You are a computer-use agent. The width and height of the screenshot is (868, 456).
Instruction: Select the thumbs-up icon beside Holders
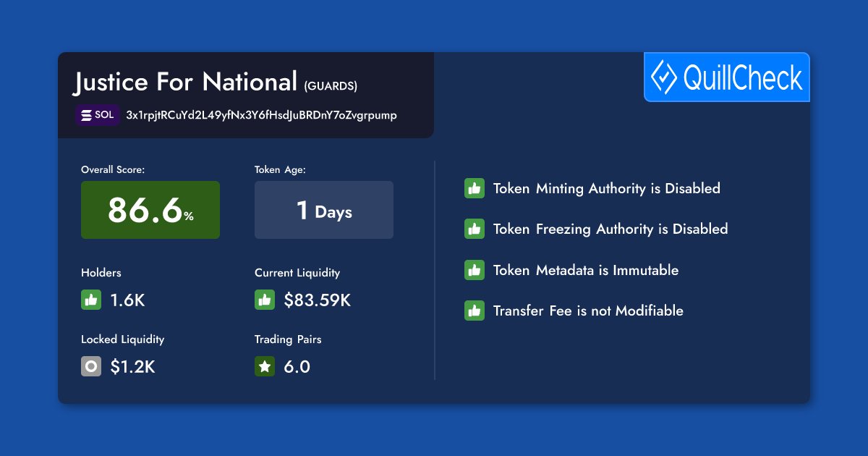pos(90,299)
